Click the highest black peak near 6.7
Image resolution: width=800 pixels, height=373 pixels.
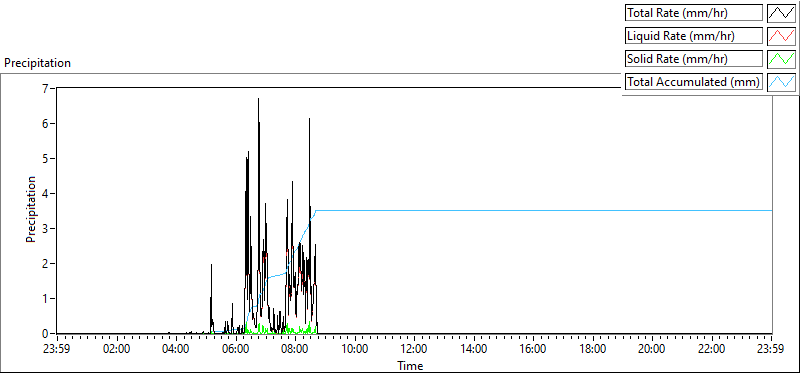(x=258, y=99)
